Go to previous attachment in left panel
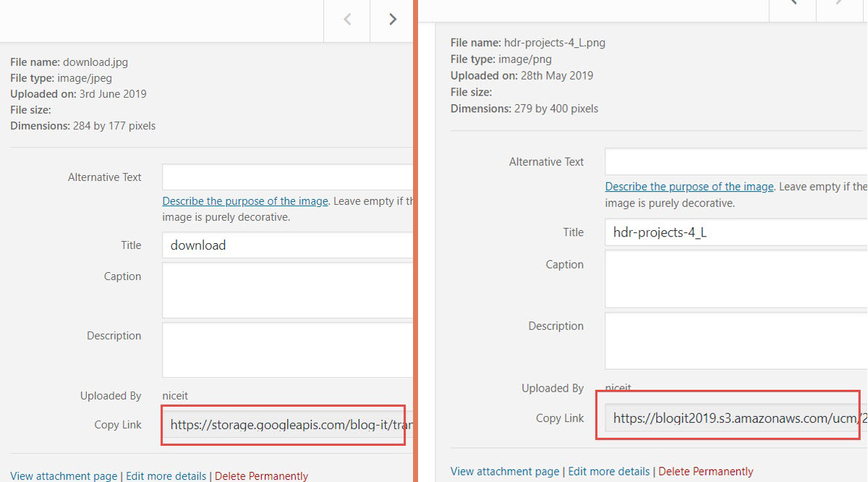 [x=347, y=20]
